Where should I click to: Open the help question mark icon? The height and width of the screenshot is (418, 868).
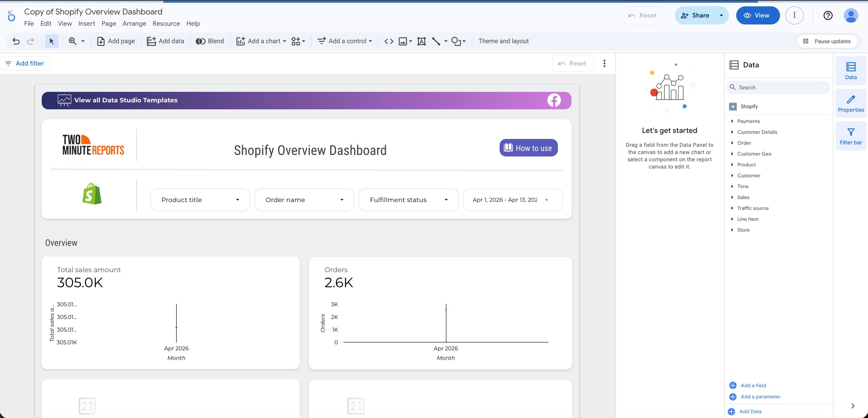tap(828, 15)
